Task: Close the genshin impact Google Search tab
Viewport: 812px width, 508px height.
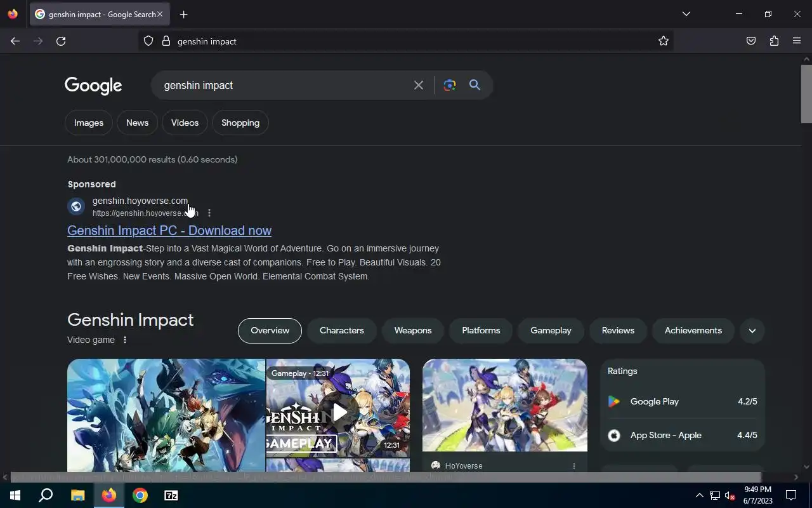Action: pos(160,14)
